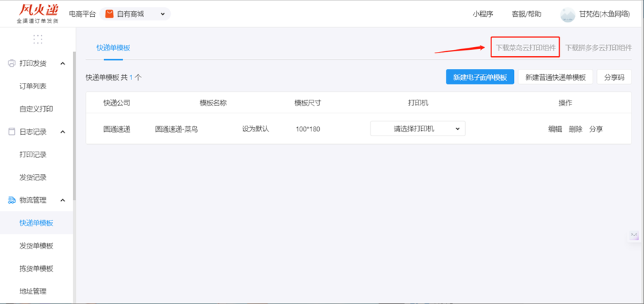Open the 甘梵佑(木鱼网络) account menu

604,14
